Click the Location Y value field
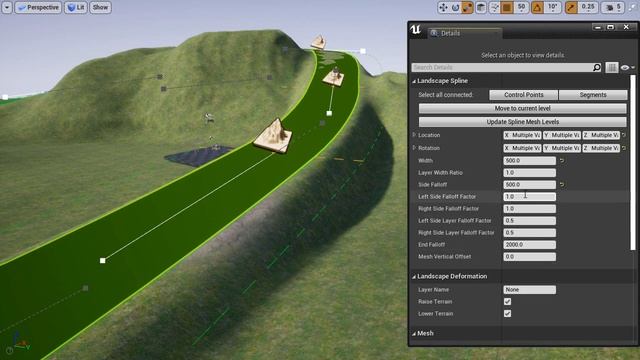Viewport: 640px width, 360px height. point(562,135)
